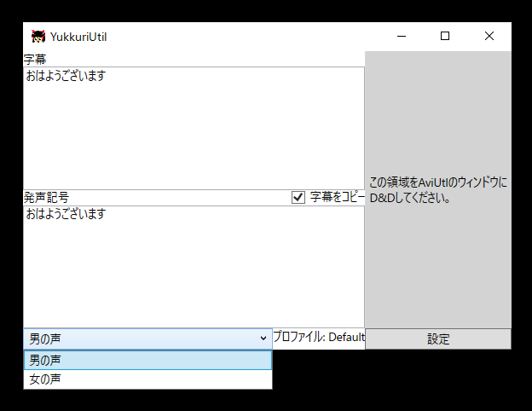Click the プロファイル: Default label
This screenshot has height=411, width=532.
[x=319, y=337]
